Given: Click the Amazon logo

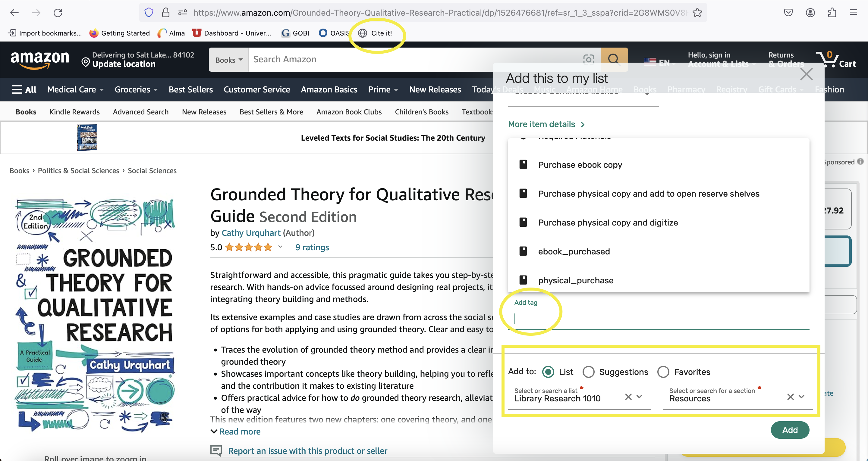Looking at the screenshot, I should (x=40, y=60).
